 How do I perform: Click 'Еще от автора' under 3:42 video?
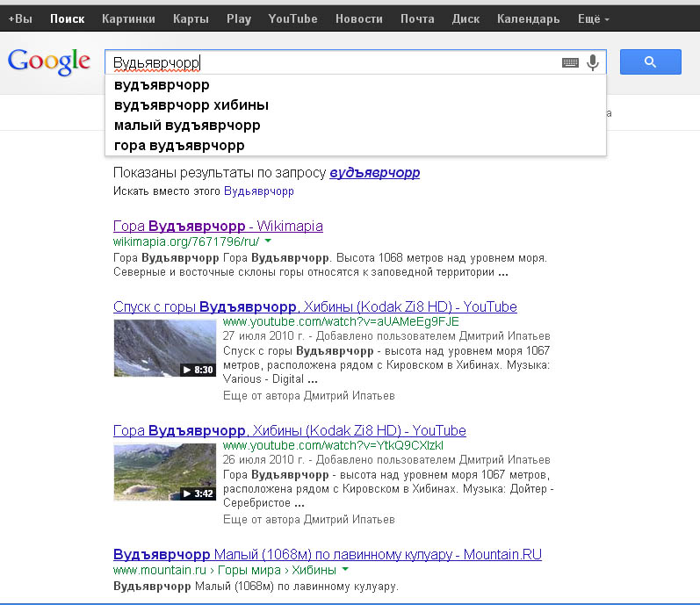pos(309,519)
